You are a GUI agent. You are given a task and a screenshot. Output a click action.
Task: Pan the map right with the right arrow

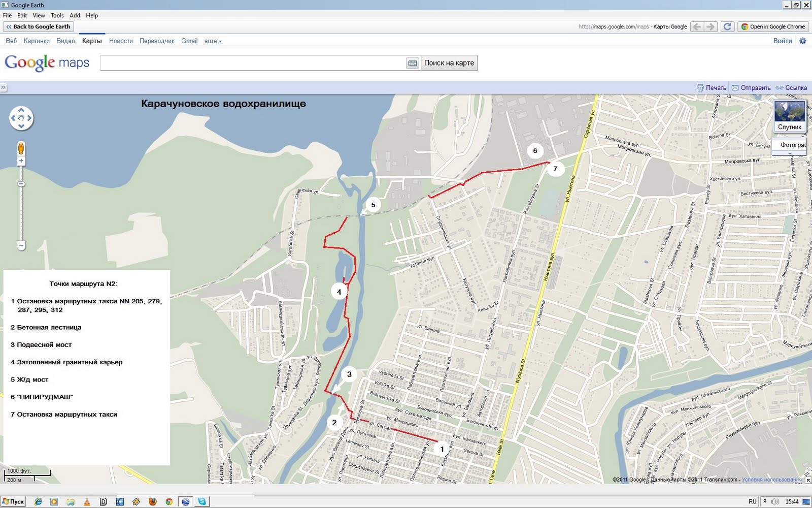[x=29, y=118]
